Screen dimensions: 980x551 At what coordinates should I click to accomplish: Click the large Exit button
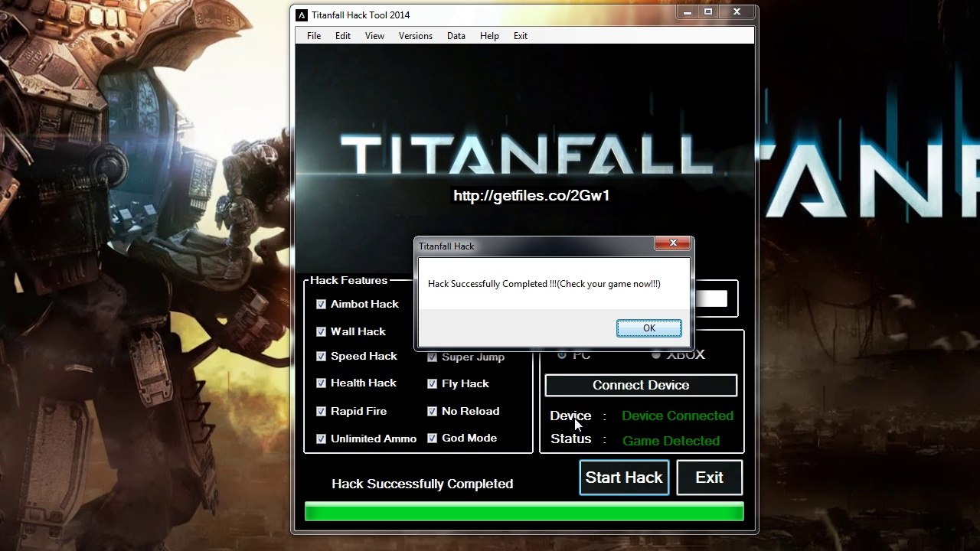point(709,478)
